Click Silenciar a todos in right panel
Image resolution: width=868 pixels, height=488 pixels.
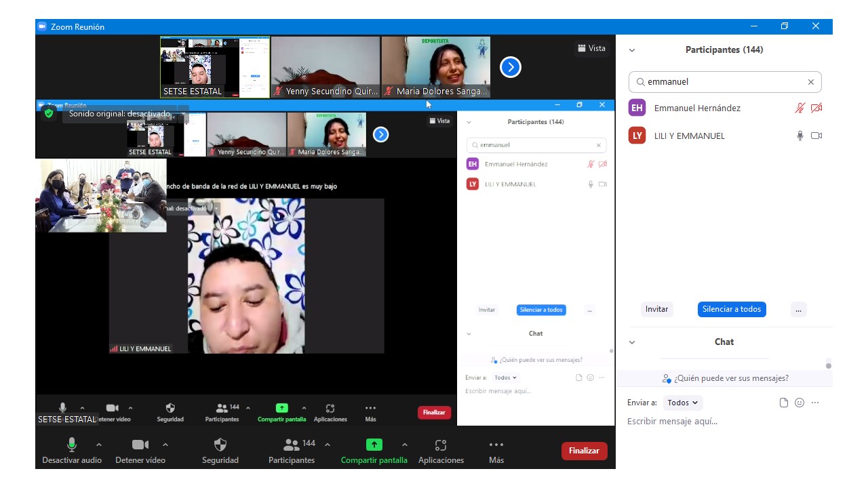click(x=732, y=309)
